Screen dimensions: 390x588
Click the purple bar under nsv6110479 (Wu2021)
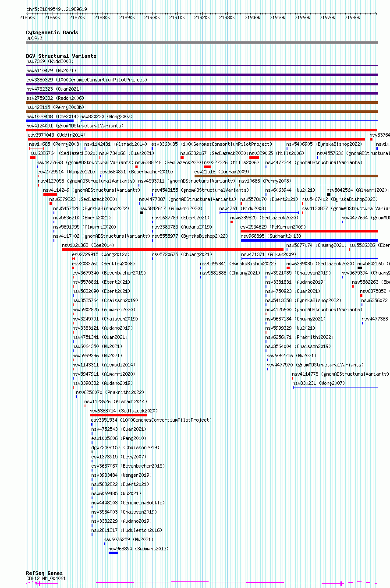point(202,75)
